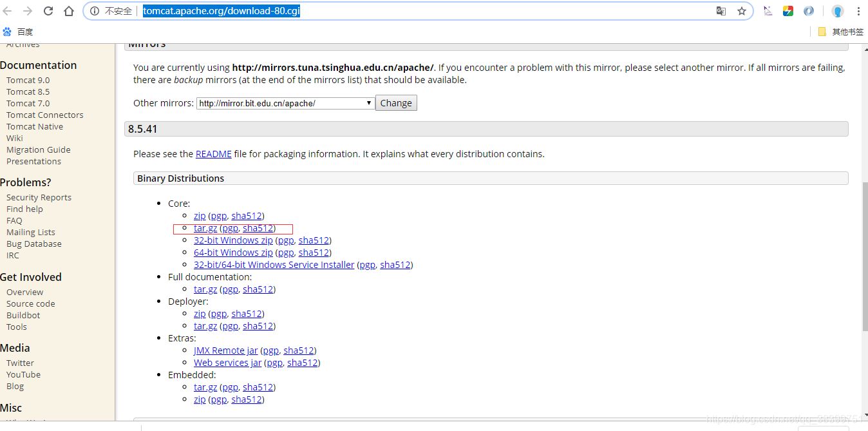Open Tomcat 9.0 documentation link
The height and width of the screenshot is (431, 868).
28,80
